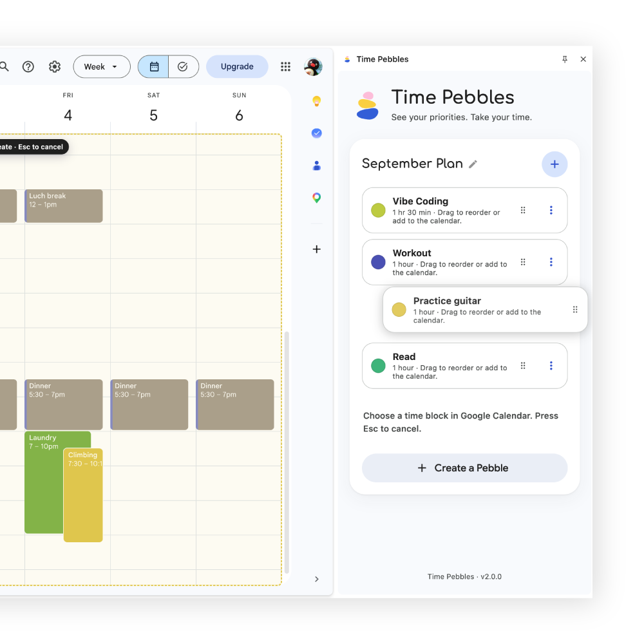Viewport: 644px width, 644px height.
Task: Select the Workout pebble title
Action: click(412, 253)
